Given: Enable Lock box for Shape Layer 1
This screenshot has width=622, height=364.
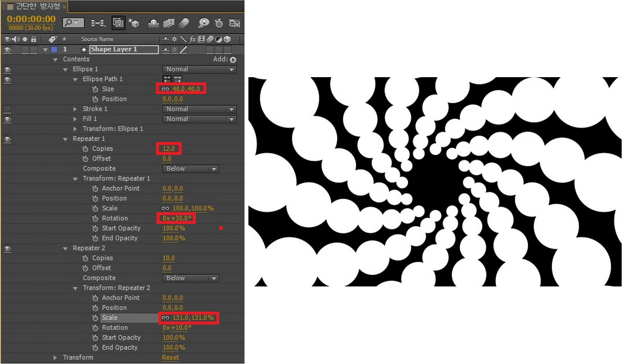Looking at the screenshot, I should [34, 49].
